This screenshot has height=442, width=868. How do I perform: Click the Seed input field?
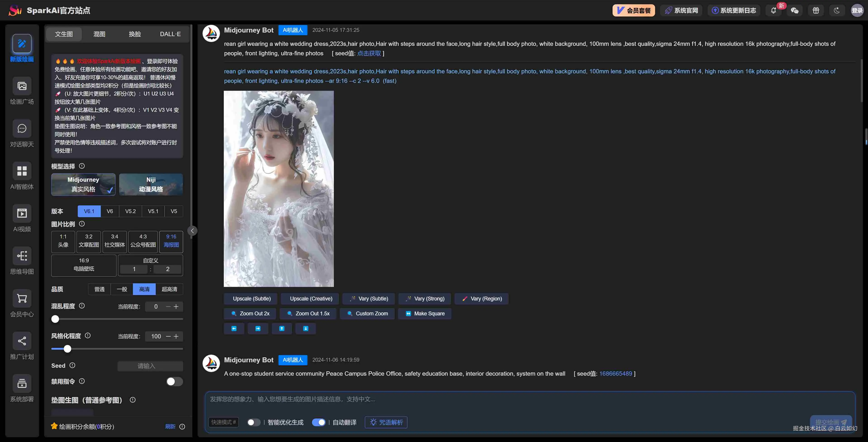[x=150, y=366]
